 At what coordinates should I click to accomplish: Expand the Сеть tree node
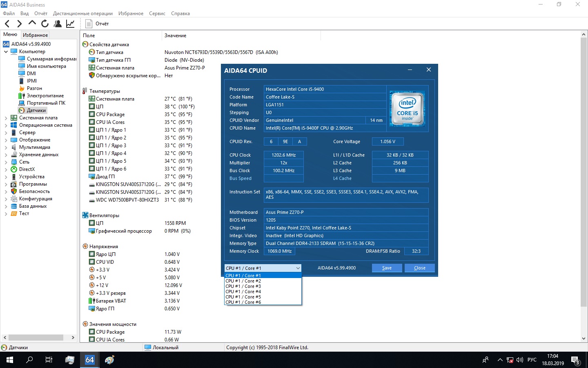[6, 162]
